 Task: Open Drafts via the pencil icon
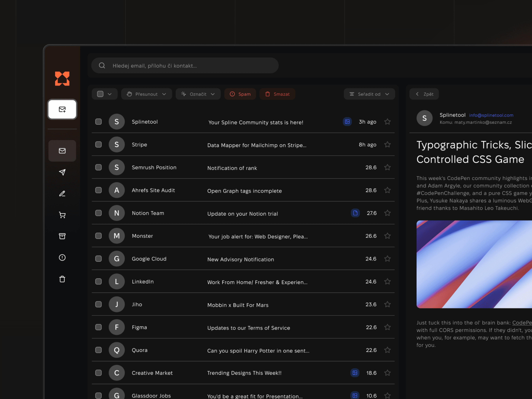[62, 194]
